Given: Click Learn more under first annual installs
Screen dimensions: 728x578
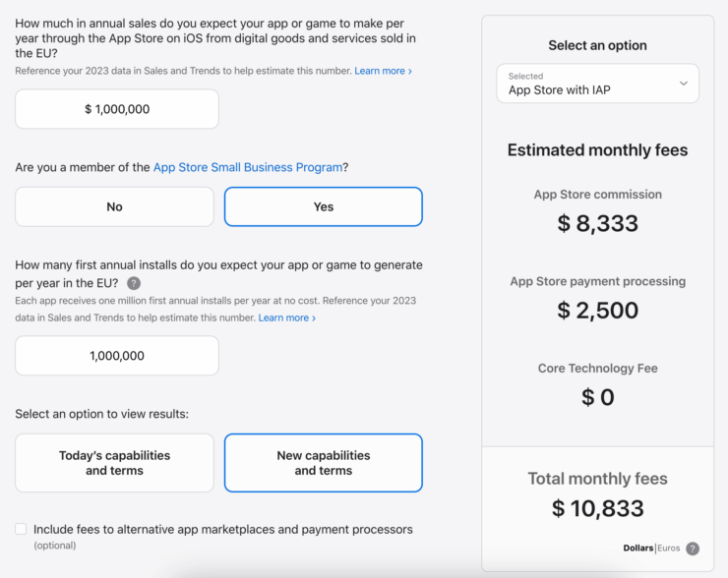Looking at the screenshot, I should tap(286, 318).
